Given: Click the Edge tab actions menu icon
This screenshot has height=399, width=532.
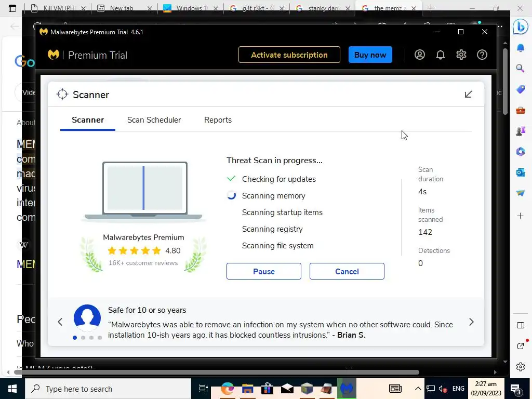Looking at the screenshot, I should point(12,8).
